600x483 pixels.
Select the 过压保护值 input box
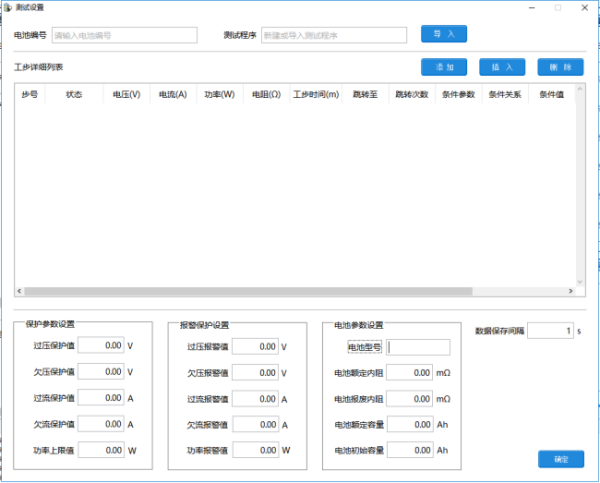point(100,345)
